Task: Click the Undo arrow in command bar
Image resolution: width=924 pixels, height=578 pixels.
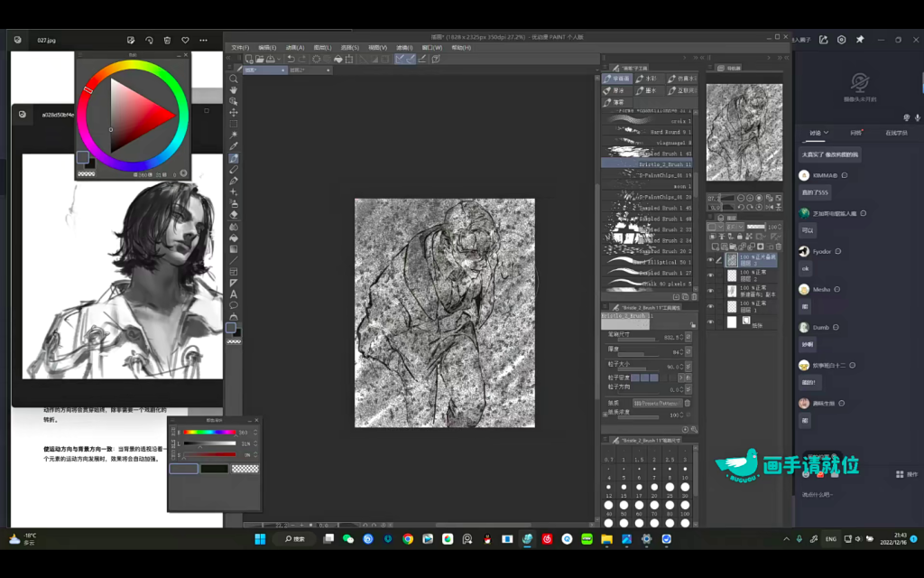Action: pyautogui.click(x=291, y=59)
